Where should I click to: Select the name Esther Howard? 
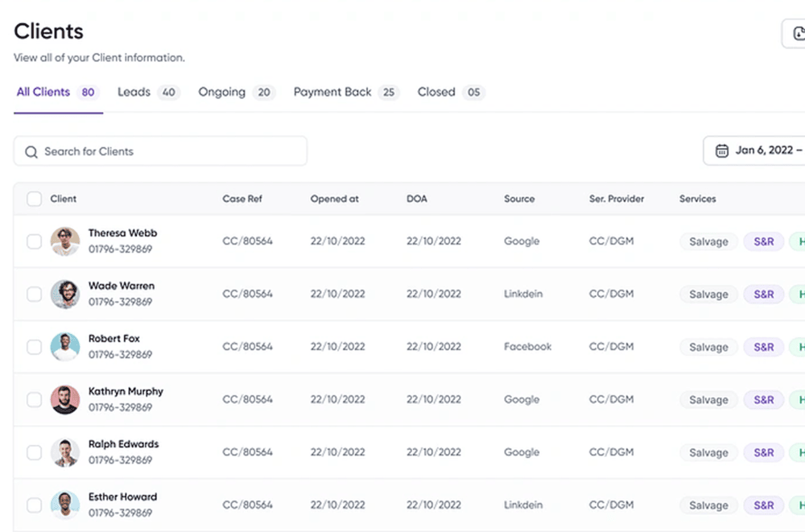click(x=122, y=497)
